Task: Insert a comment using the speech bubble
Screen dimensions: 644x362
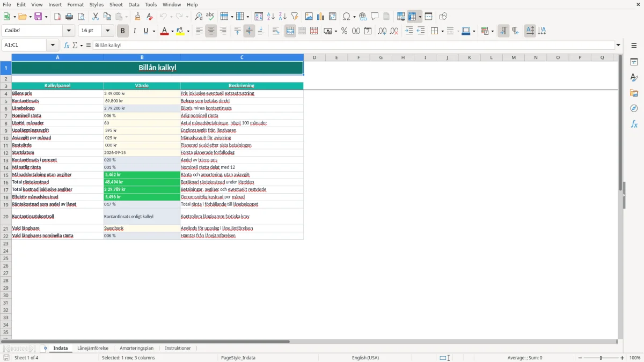Action: click(375, 17)
